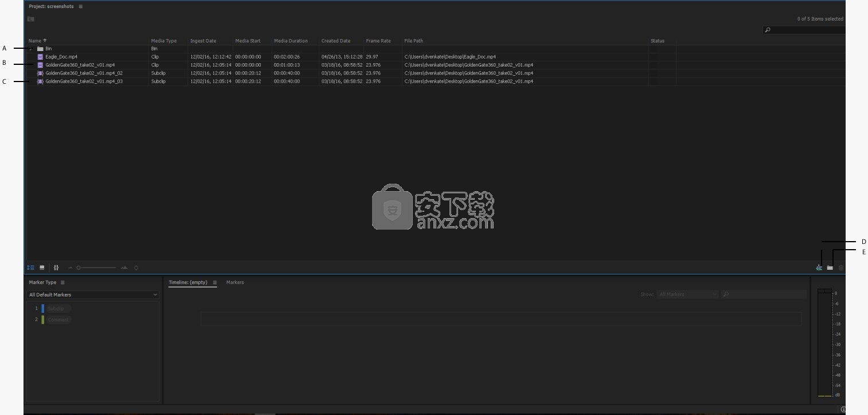868x415 pixels.
Task: Expand the Bin folder disclosure arrow
Action: click(x=31, y=49)
